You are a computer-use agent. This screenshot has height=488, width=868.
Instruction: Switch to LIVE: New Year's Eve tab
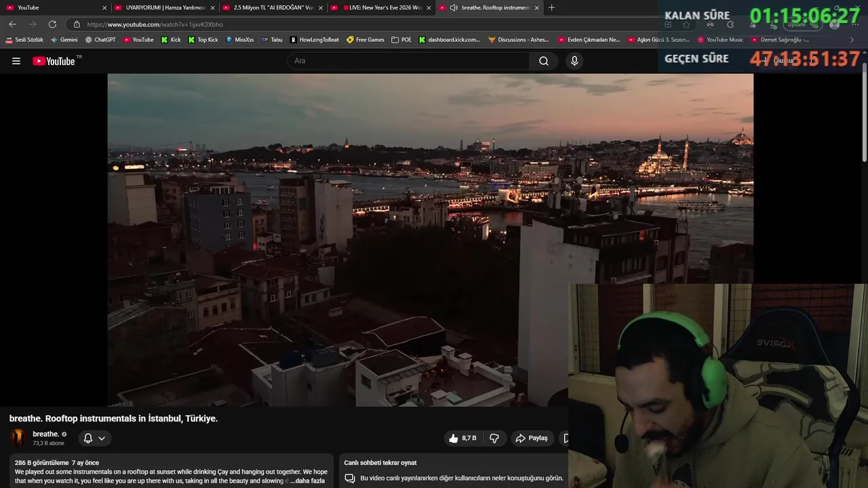click(x=380, y=7)
